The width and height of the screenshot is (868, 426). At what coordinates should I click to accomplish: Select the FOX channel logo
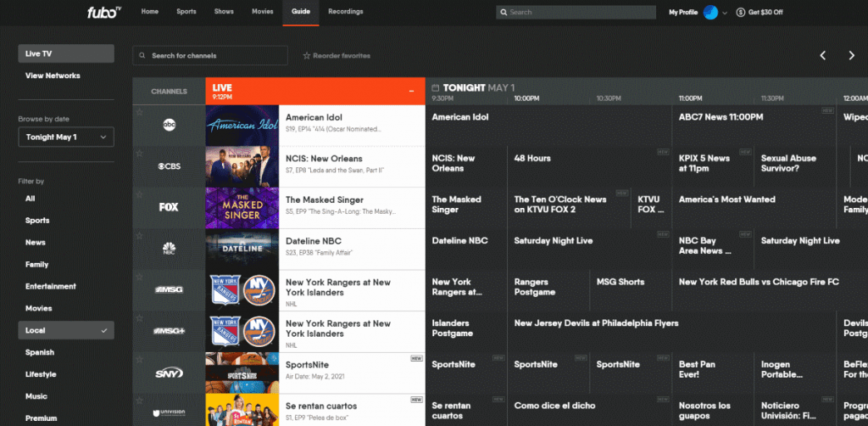169,207
